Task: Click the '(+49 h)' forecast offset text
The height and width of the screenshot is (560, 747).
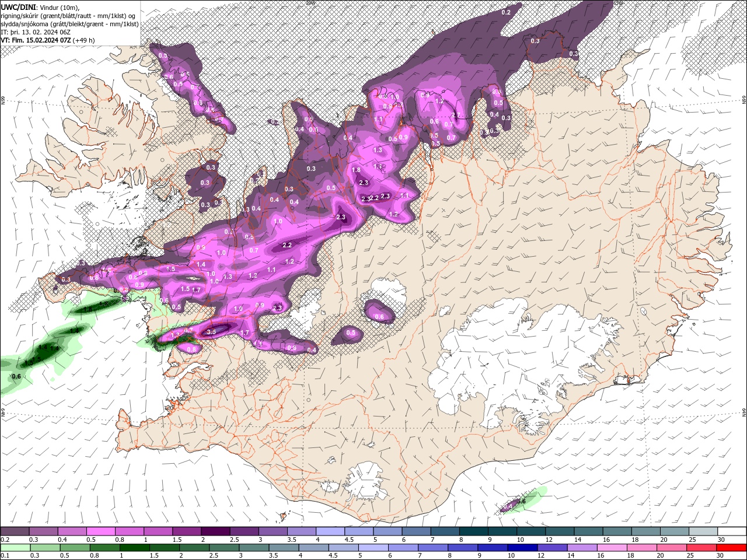Action: [85, 40]
